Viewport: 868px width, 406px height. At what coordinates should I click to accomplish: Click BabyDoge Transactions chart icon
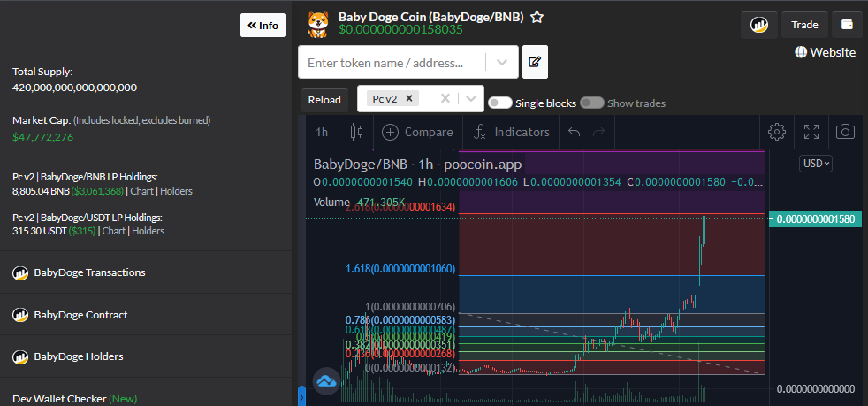[x=20, y=272]
